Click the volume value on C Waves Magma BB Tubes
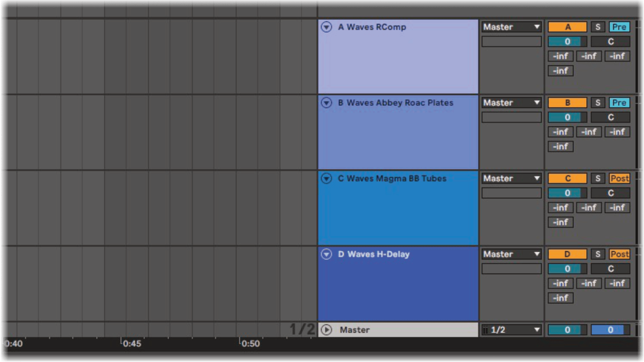This screenshot has width=644, height=362. (x=567, y=193)
